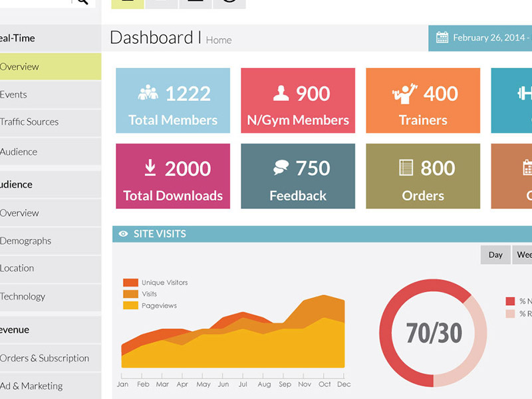This screenshot has width=532, height=399.
Task: Click the eye icon in Site Visits header
Action: pyautogui.click(x=123, y=234)
